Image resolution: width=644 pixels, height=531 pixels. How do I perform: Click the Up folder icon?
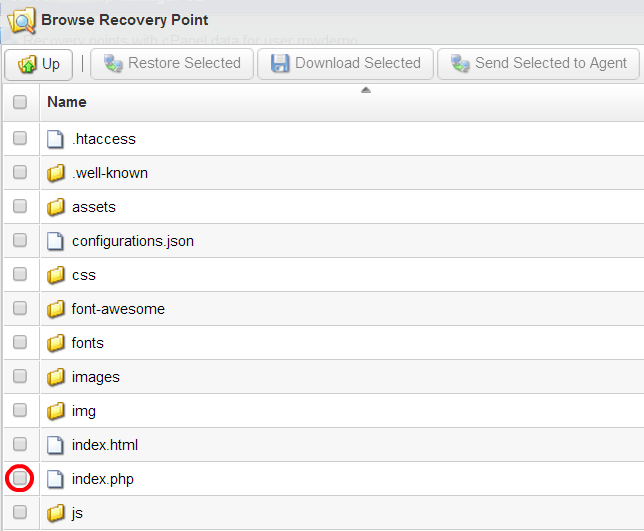[x=28, y=64]
